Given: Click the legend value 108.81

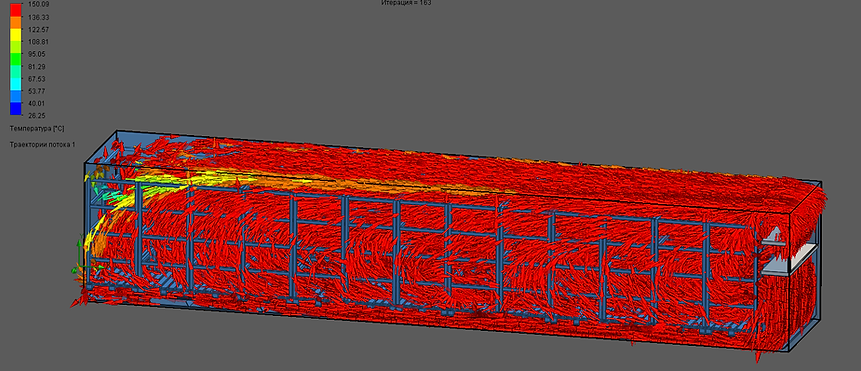Looking at the screenshot, I should [37, 42].
